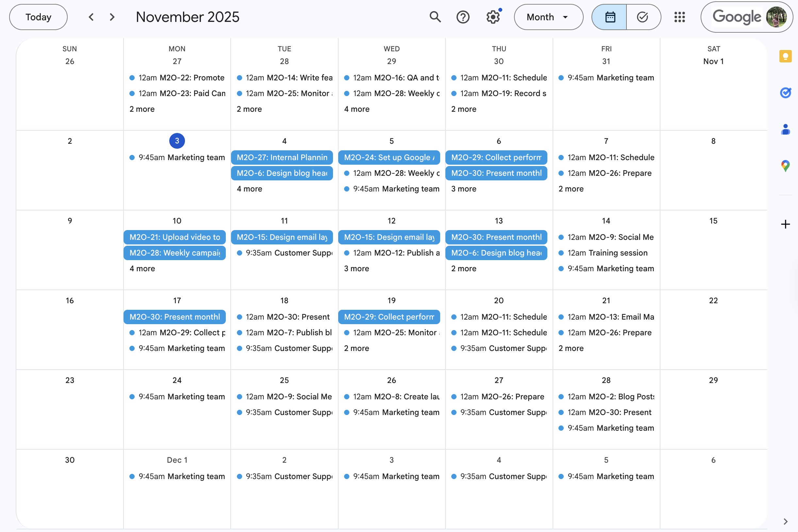This screenshot has height=532, width=798.
Task: Open the Google apps grid
Action: [x=680, y=17]
